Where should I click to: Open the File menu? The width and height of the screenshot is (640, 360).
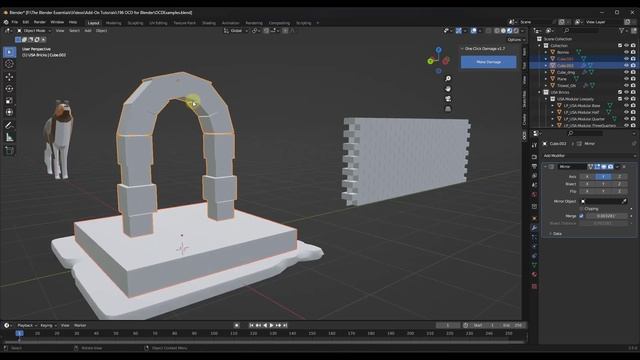coord(15,22)
